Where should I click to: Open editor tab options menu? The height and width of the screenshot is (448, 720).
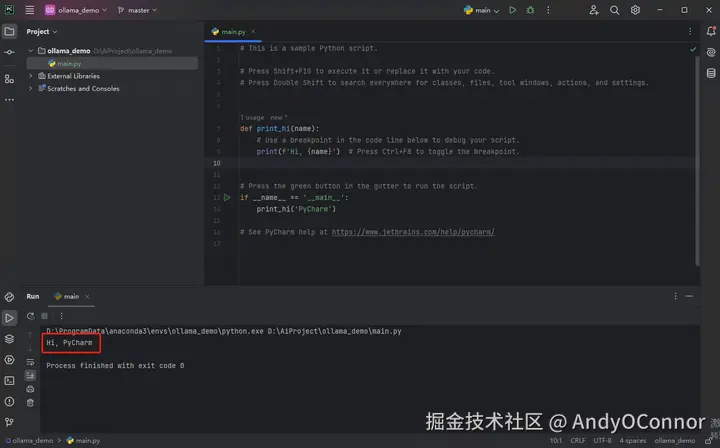(x=690, y=31)
